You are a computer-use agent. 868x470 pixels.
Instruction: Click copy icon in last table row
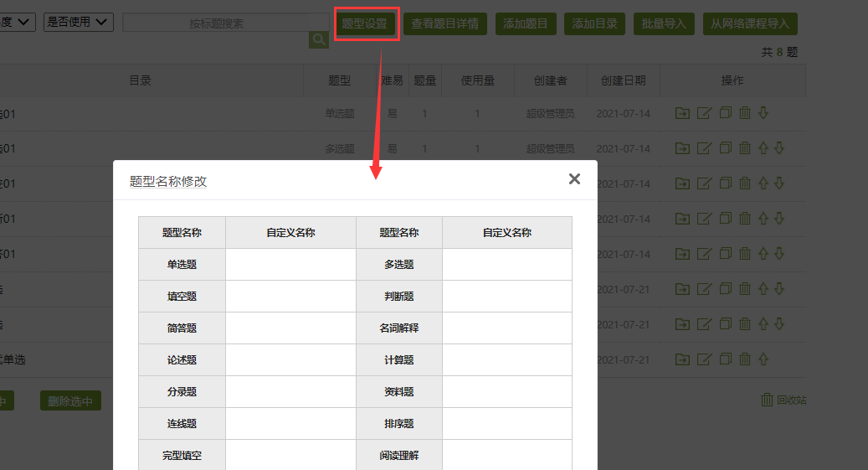(x=725, y=359)
